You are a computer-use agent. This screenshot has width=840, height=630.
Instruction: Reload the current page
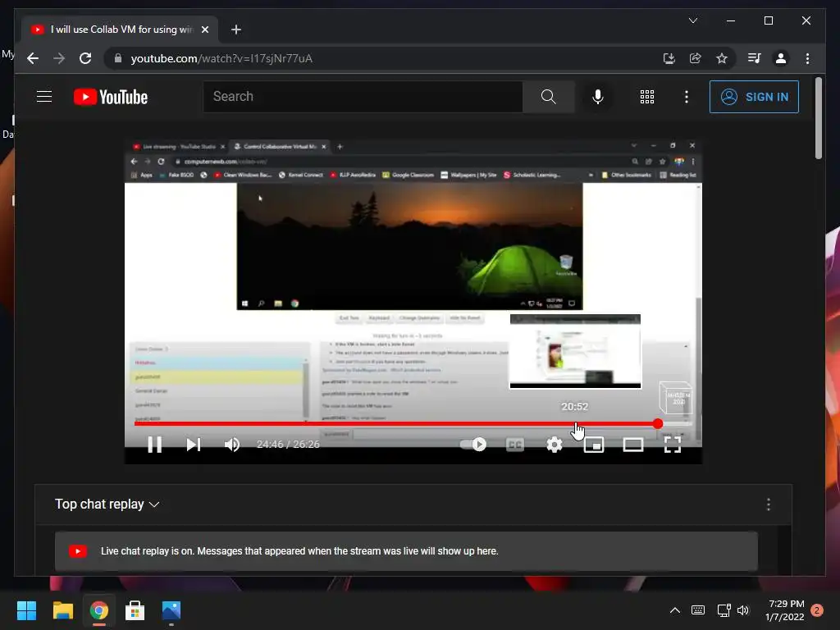tap(85, 58)
